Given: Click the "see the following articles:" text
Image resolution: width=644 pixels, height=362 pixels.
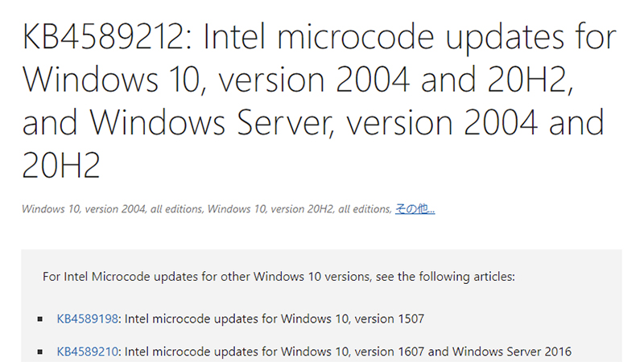Looking at the screenshot, I should (448, 277).
